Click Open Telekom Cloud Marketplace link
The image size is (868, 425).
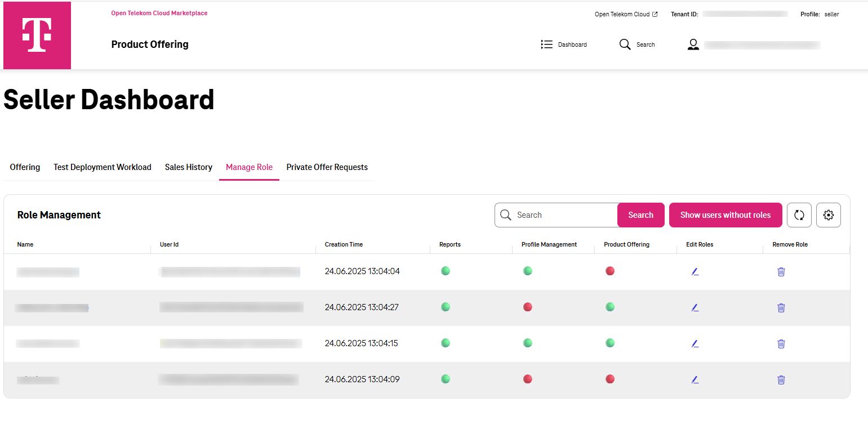159,13
